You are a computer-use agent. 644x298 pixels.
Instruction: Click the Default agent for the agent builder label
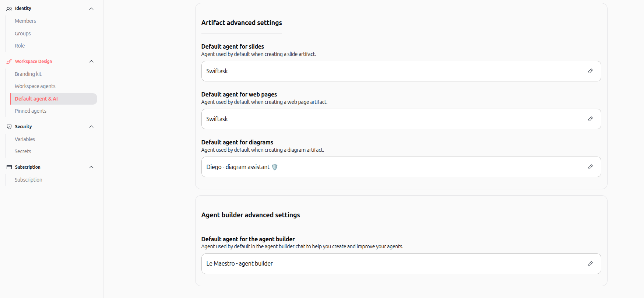point(248,239)
